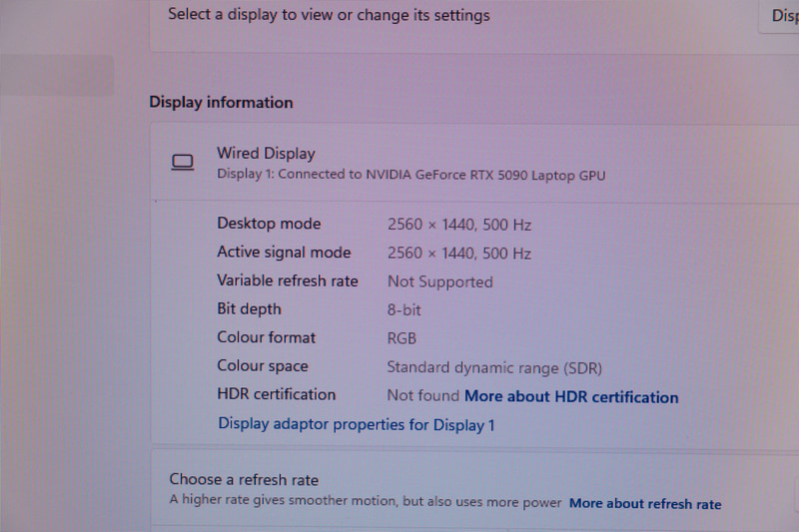
Task: Click the Display information section heading
Action: coord(221,103)
